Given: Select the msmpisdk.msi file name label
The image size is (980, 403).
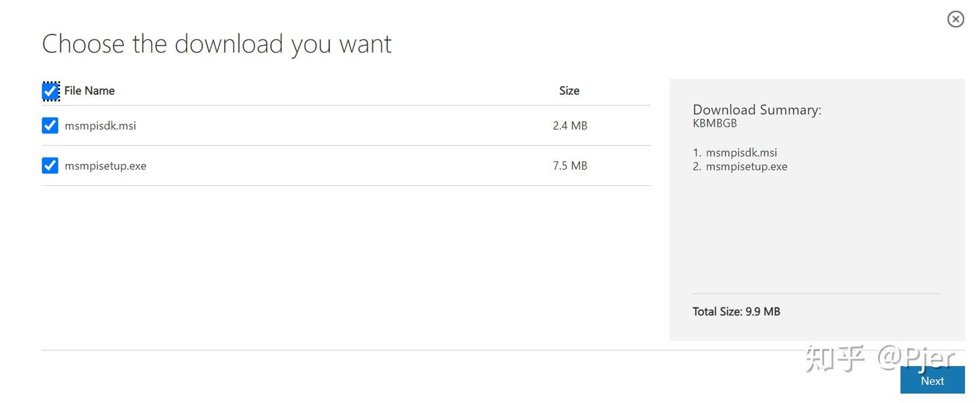Looking at the screenshot, I should tap(100, 125).
